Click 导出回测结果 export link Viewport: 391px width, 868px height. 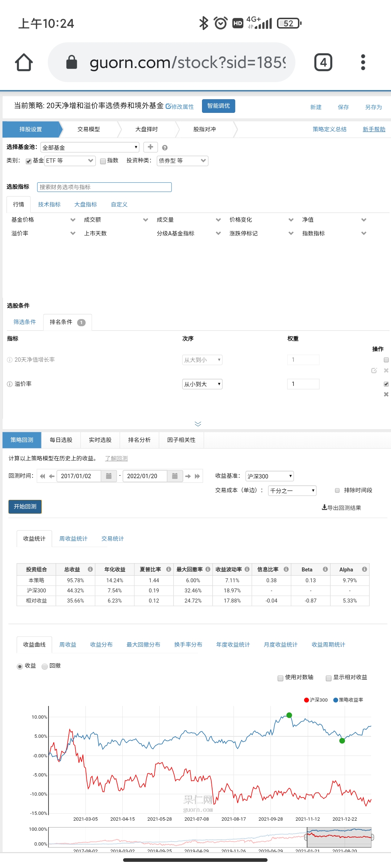[x=341, y=508]
